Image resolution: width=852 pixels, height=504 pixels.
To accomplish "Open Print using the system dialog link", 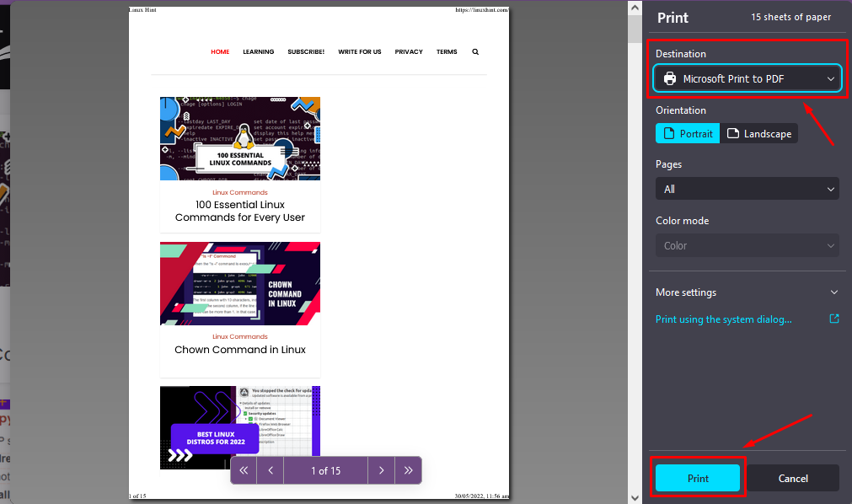I will [724, 319].
